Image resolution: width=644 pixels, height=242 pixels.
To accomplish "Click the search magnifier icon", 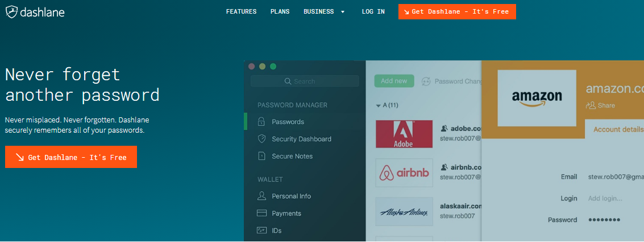I will click(x=288, y=81).
